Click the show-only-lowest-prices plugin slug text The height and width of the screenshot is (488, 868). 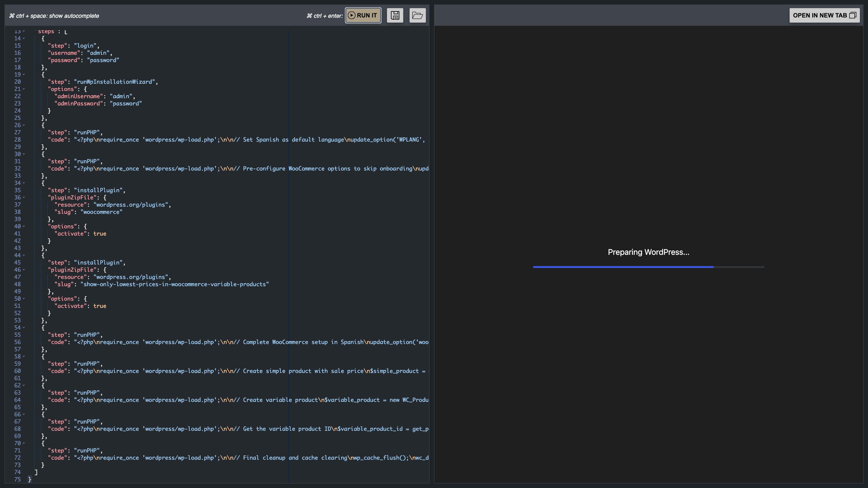point(175,284)
